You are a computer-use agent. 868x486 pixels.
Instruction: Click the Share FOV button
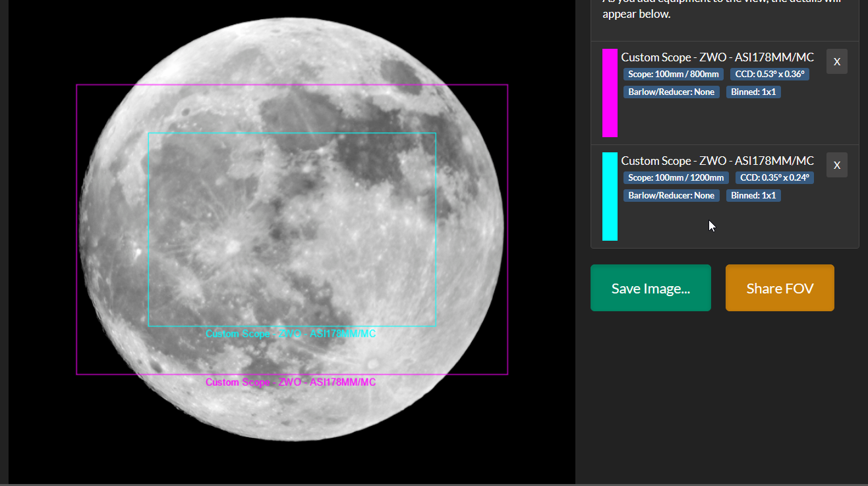[779, 288]
